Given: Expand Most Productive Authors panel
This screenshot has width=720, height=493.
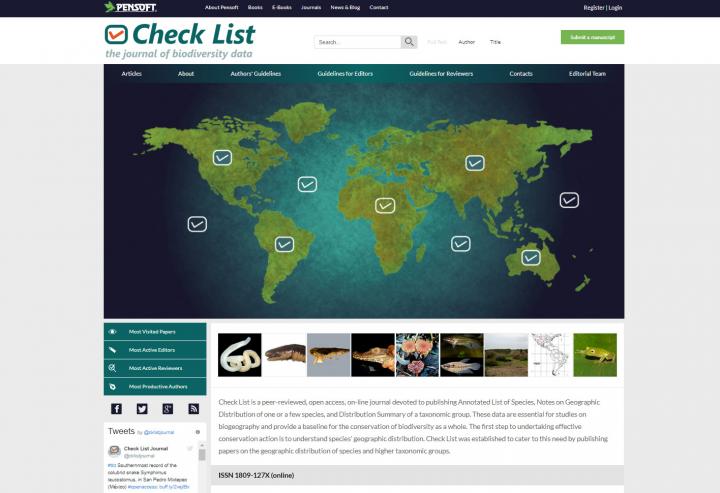Looking at the screenshot, I should point(155,386).
